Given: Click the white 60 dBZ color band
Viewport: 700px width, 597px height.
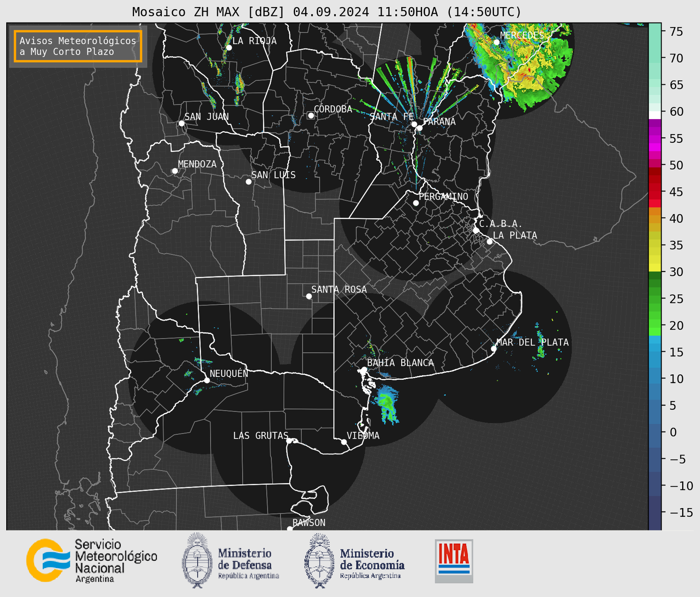Looking at the screenshot, I should [x=655, y=115].
